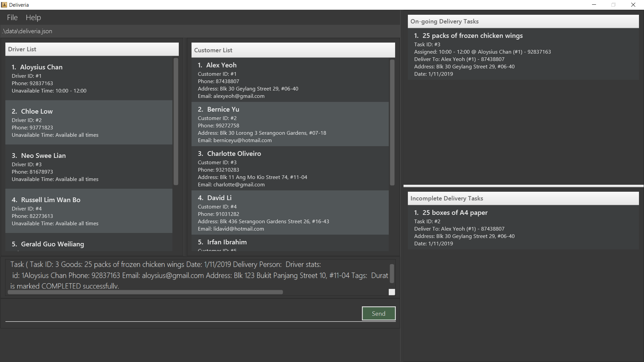Select driver Neo Swee Lian entry
The height and width of the screenshot is (362, 644).
[x=89, y=167]
